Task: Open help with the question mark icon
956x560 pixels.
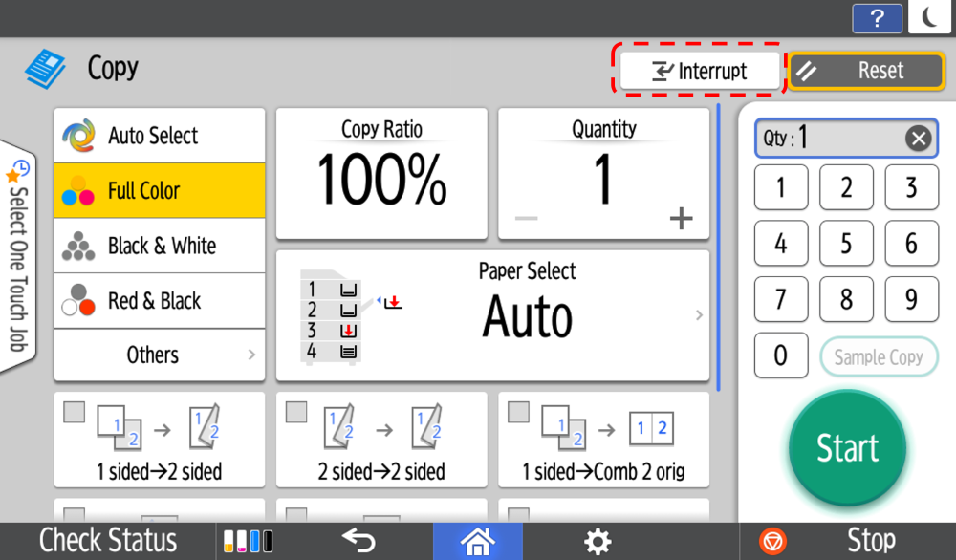Action: 877,18
